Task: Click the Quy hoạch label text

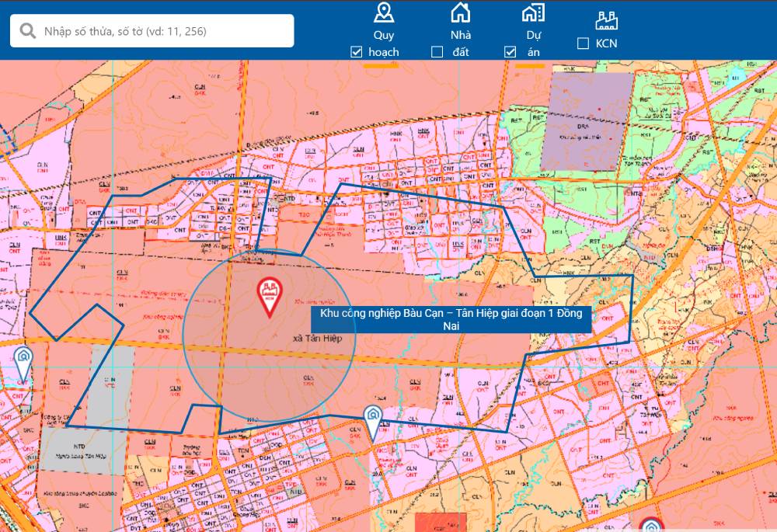Action: [x=384, y=43]
